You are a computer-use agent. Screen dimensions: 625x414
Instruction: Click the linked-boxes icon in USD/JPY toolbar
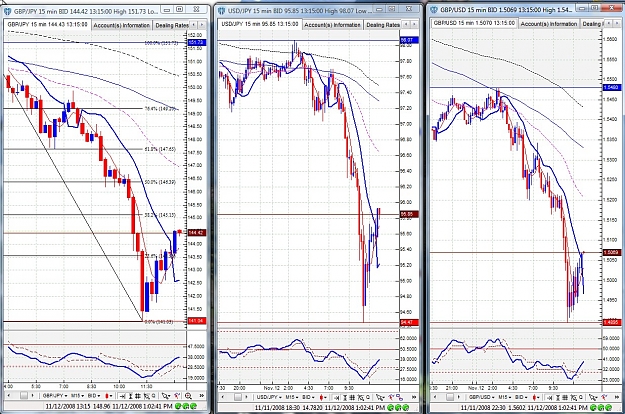pyautogui.click(x=400, y=397)
